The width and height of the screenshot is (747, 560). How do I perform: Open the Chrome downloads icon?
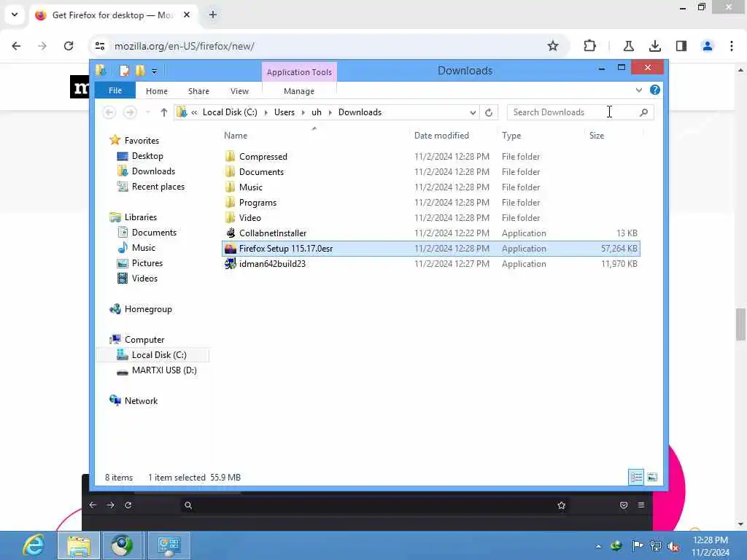[x=655, y=46]
